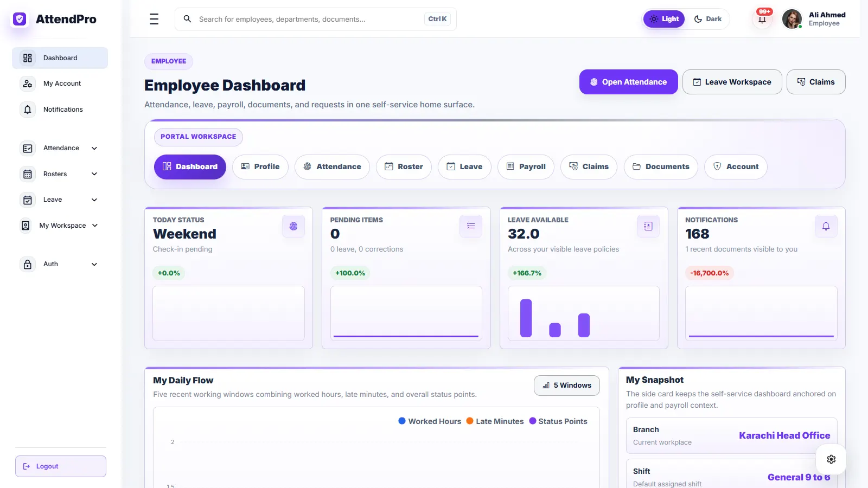
Task: Click the AttendPro logo icon
Action: pos(20,19)
